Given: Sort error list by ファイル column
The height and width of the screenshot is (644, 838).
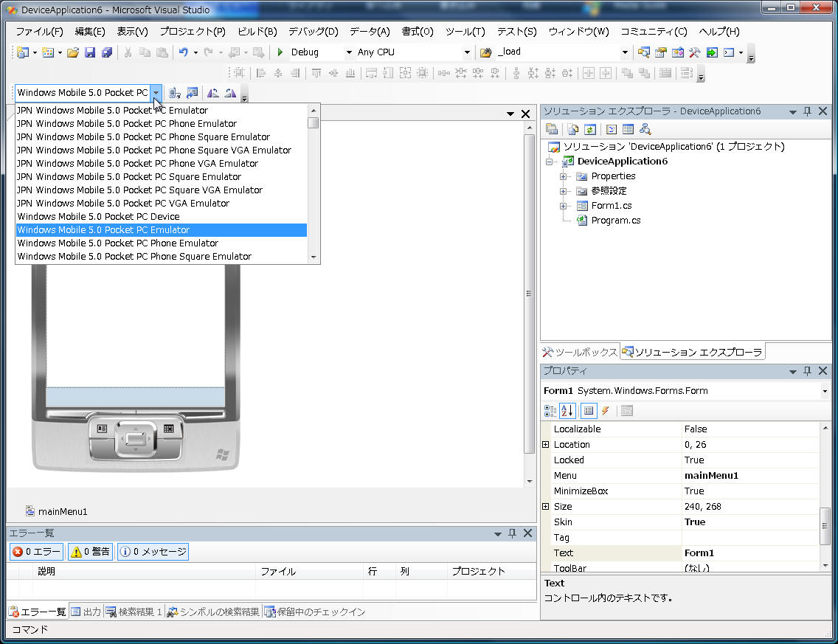Looking at the screenshot, I should click(309, 571).
